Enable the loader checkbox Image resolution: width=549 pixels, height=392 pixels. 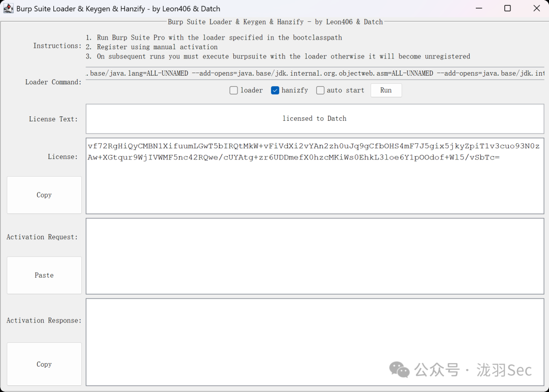[234, 90]
